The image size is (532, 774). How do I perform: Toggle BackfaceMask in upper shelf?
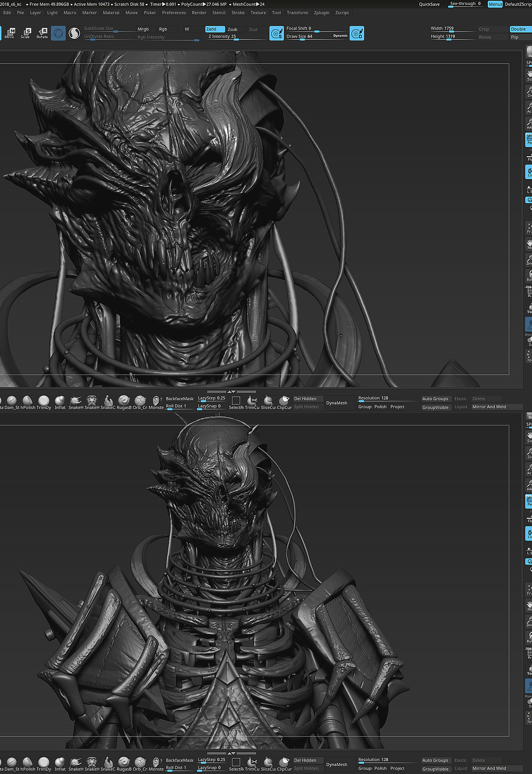pyautogui.click(x=179, y=399)
